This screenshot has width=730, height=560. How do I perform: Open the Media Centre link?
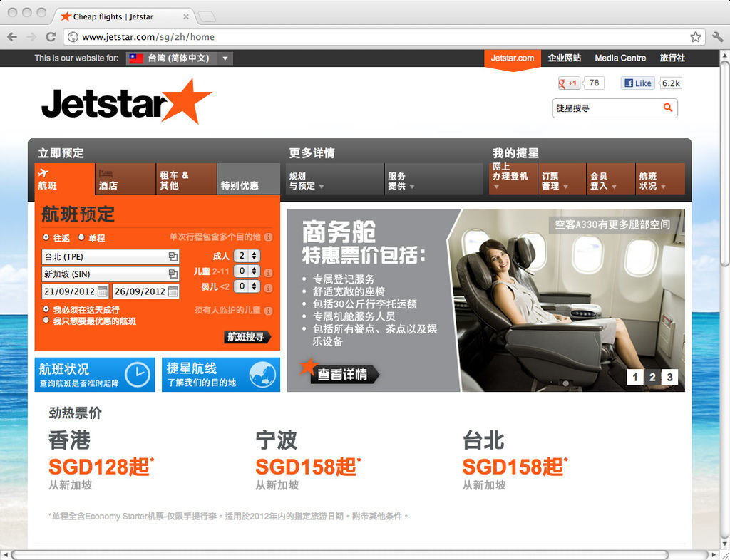[x=620, y=58]
